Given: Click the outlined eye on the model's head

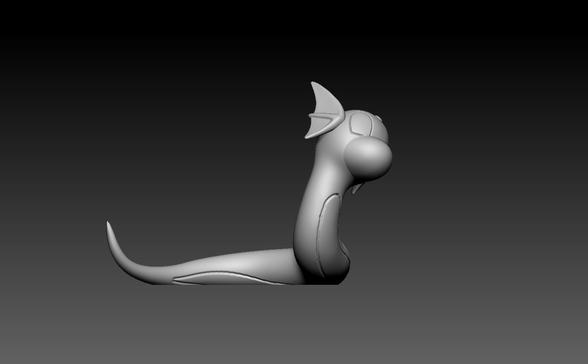Looking at the screenshot, I should pyautogui.click(x=361, y=123).
